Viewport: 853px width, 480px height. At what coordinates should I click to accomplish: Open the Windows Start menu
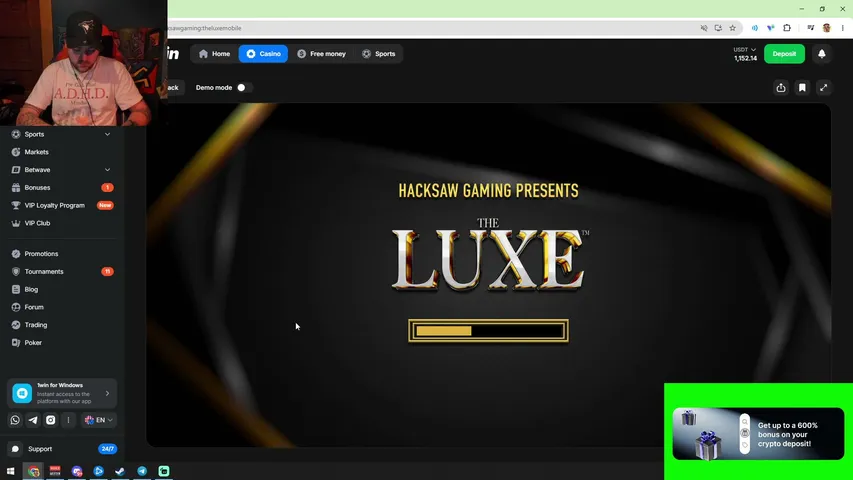coord(10,471)
